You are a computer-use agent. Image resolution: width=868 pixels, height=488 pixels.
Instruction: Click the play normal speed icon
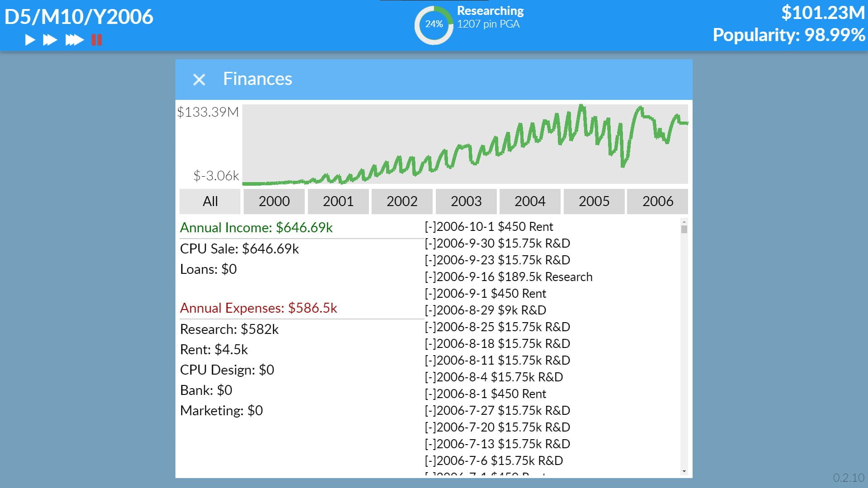30,40
